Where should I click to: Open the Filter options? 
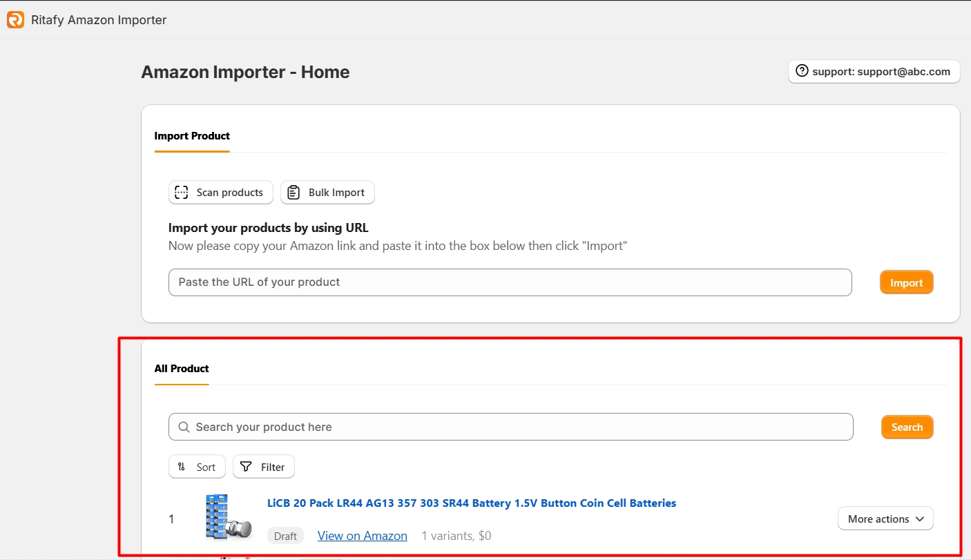click(263, 467)
